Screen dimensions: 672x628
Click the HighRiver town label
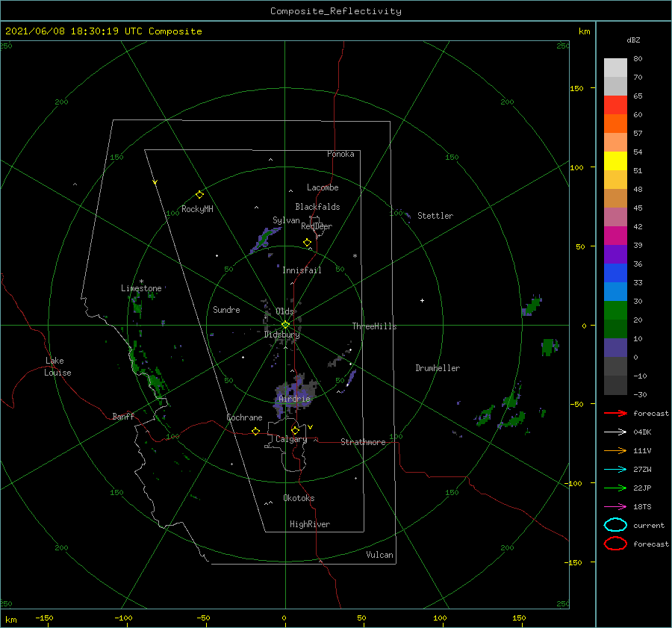[310, 524]
